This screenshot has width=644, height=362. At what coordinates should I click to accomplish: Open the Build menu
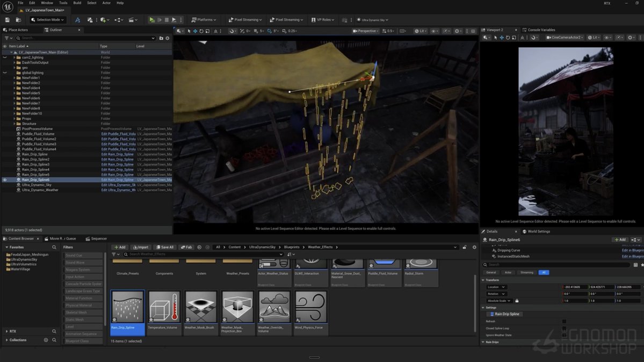point(77,3)
